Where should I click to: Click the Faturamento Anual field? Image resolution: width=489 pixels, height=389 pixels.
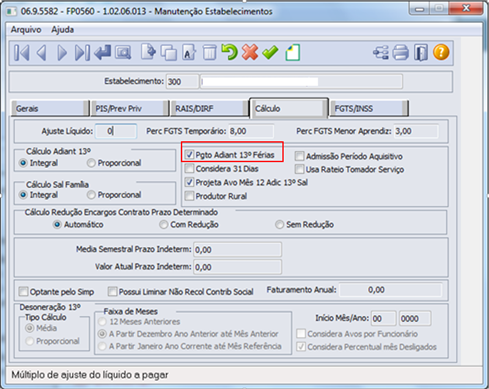pos(391,290)
